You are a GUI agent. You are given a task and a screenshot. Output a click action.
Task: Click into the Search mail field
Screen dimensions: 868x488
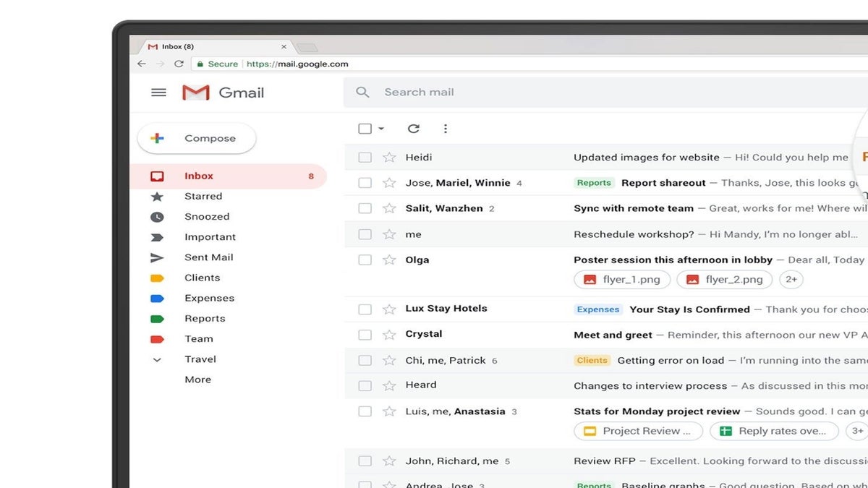click(579, 93)
